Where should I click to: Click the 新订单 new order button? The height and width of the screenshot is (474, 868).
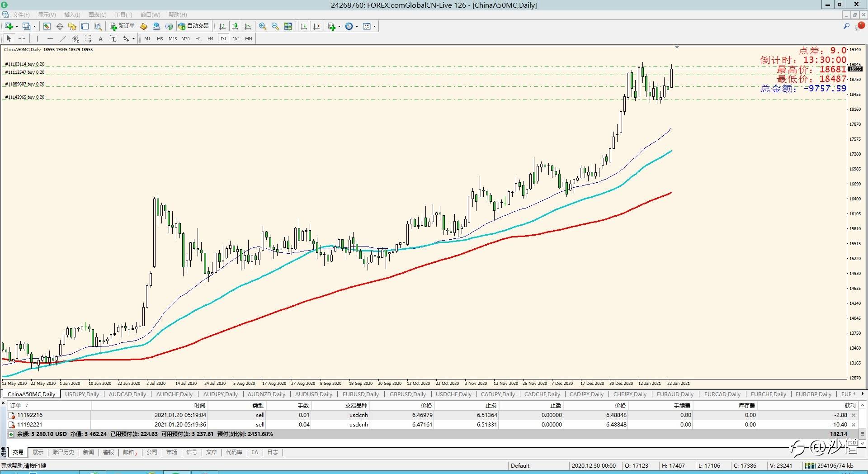tap(122, 26)
